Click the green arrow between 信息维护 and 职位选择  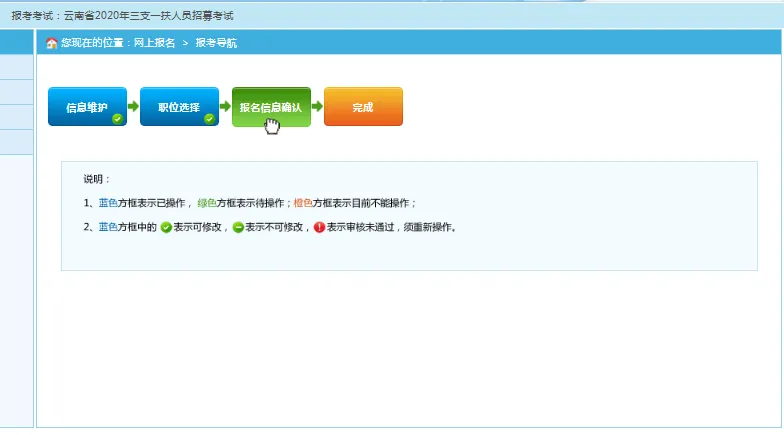134,106
